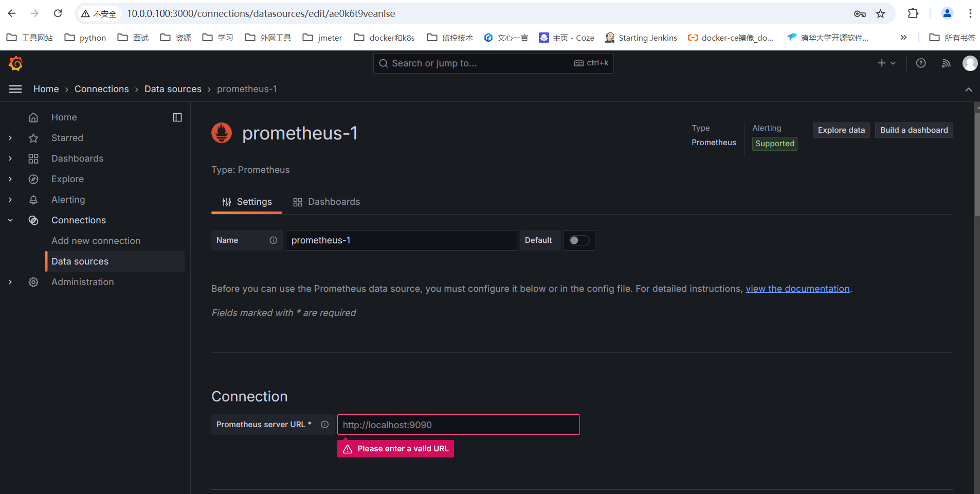
Task: Click the Name input field prometheus-1
Action: [x=402, y=240]
